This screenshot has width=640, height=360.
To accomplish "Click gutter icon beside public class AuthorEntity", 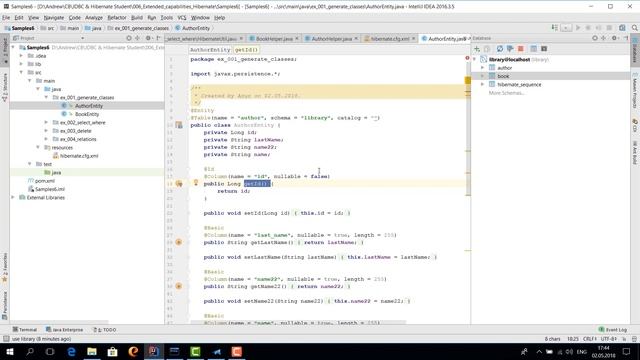I will (x=179, y=125).
